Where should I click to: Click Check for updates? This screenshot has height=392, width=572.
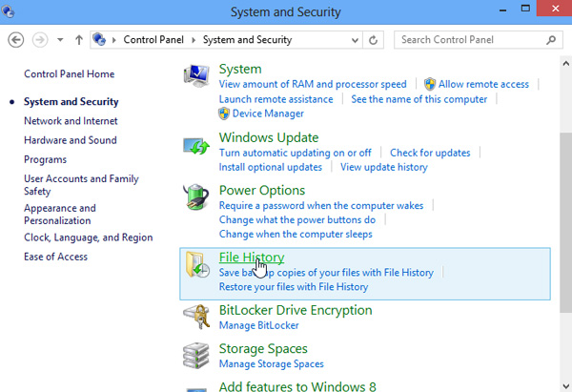pos(430,153)
